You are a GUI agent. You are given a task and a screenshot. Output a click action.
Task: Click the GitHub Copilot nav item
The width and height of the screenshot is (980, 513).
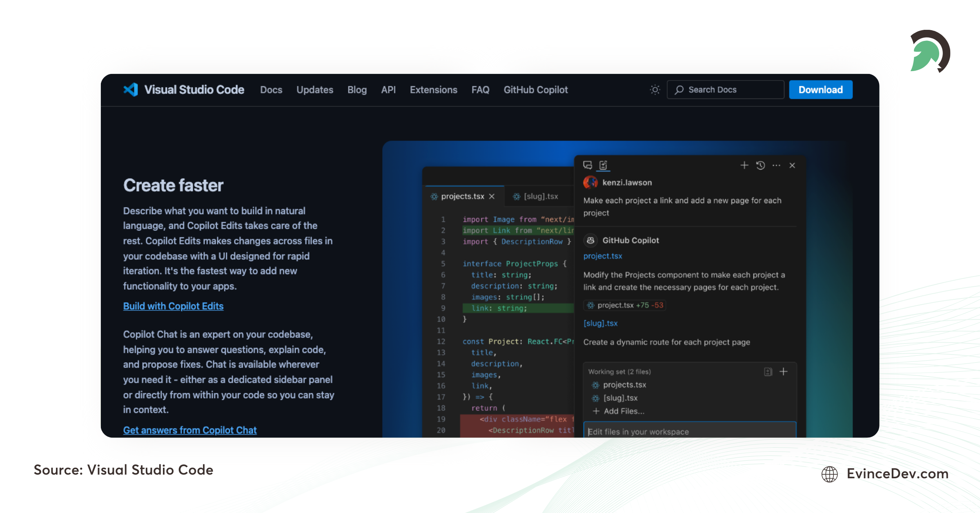pos(537,90)
